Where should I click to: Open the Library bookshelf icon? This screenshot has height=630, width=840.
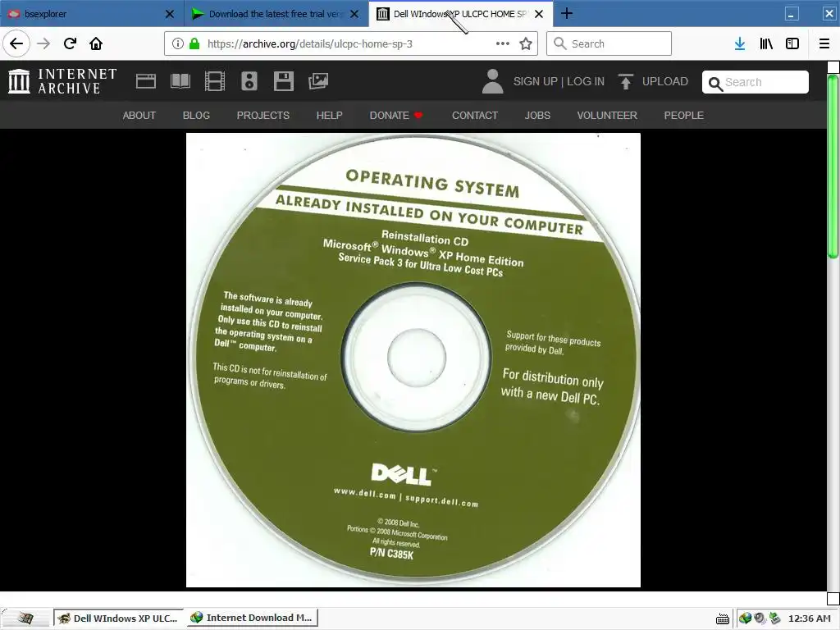(766, 43)
